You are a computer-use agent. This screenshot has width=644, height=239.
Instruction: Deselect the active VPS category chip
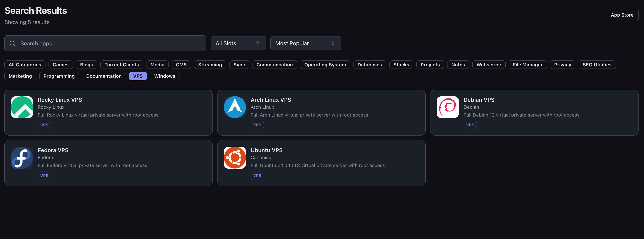point(138,76)
